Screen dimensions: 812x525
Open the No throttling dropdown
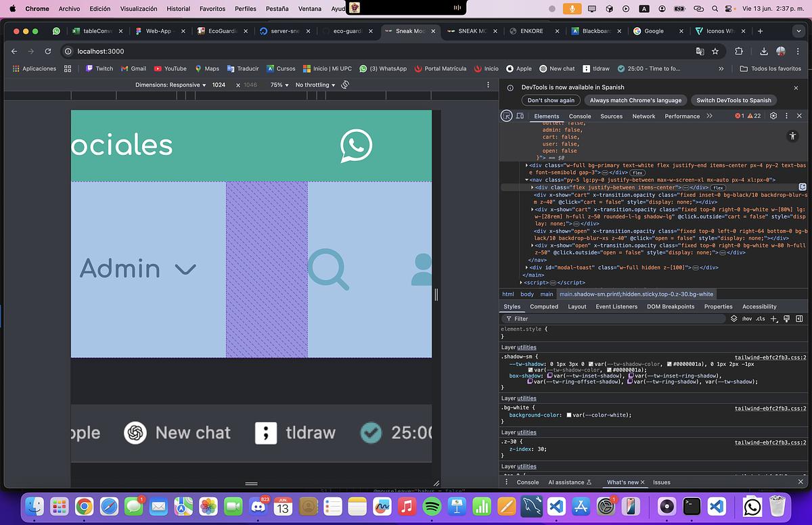315,85
